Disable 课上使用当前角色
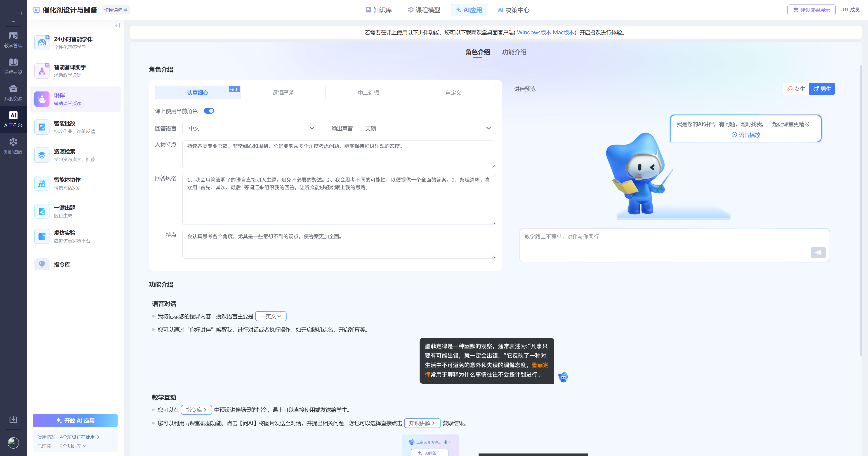This screenshot has height=456, width=868. pyautogui.click(x=209, y=110)
